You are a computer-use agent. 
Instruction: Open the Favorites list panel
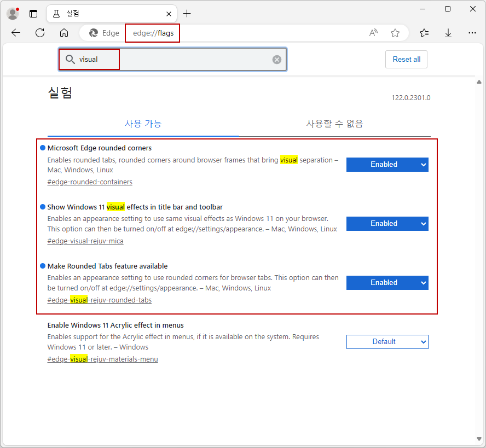(424, 33)
